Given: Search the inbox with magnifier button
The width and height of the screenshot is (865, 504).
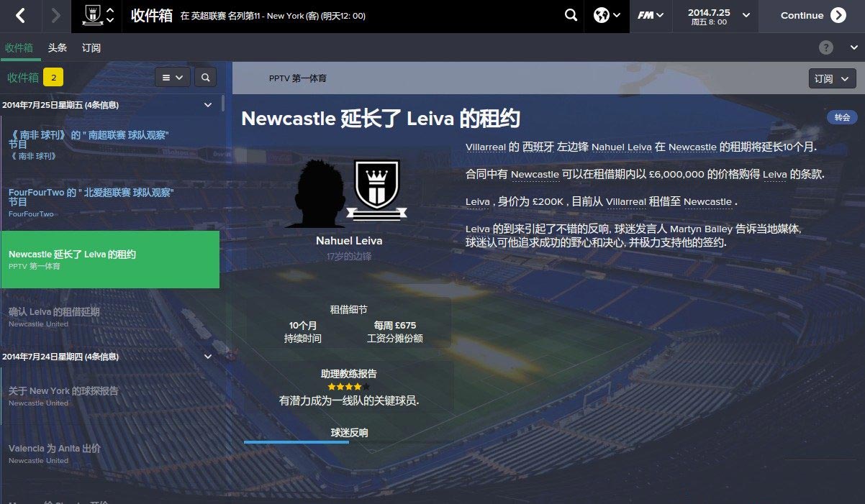Looking at the screenshot, I should [205, 77].
